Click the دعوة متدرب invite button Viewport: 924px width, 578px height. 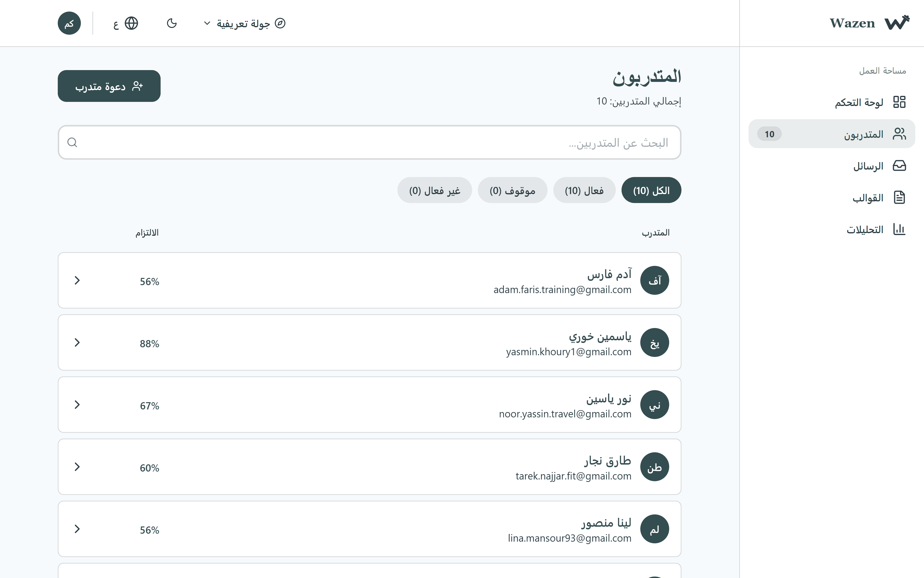tap(109, 86)
